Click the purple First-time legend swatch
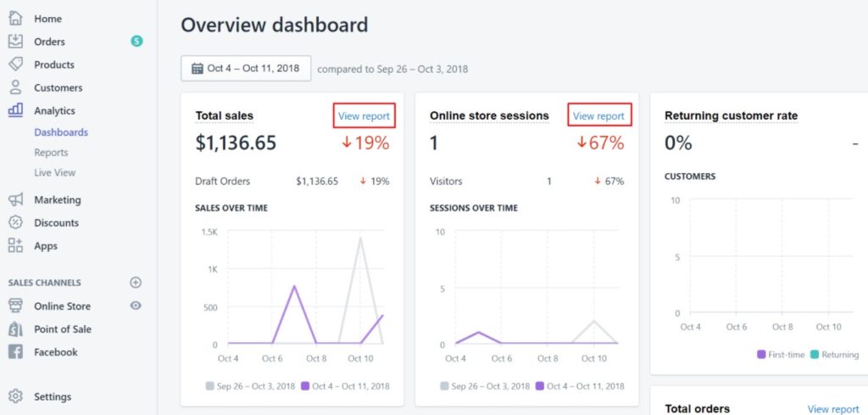The width and height of the screenshot is (868, 415). [x=761, y=355]
